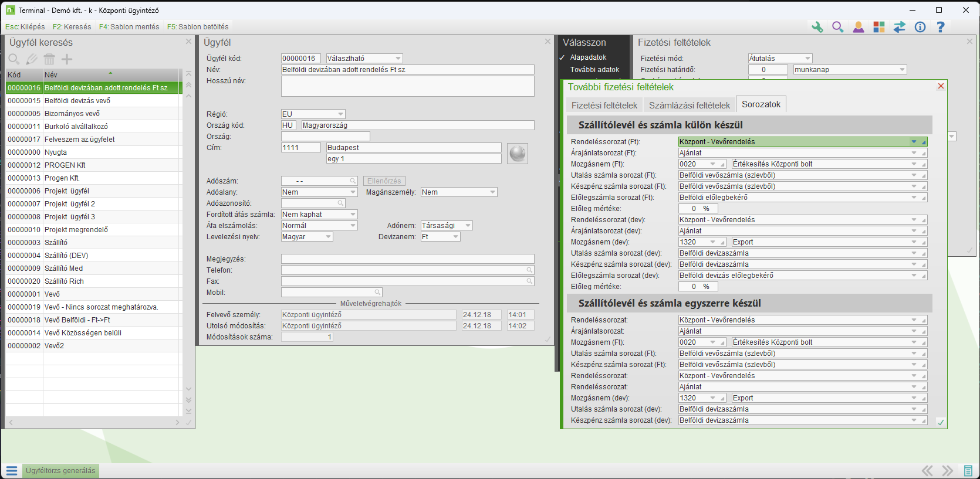Click the Ügyféltörzs generálás button
Image resolution: width=980 pixels, height=479 pixels.
coord(60,471)
